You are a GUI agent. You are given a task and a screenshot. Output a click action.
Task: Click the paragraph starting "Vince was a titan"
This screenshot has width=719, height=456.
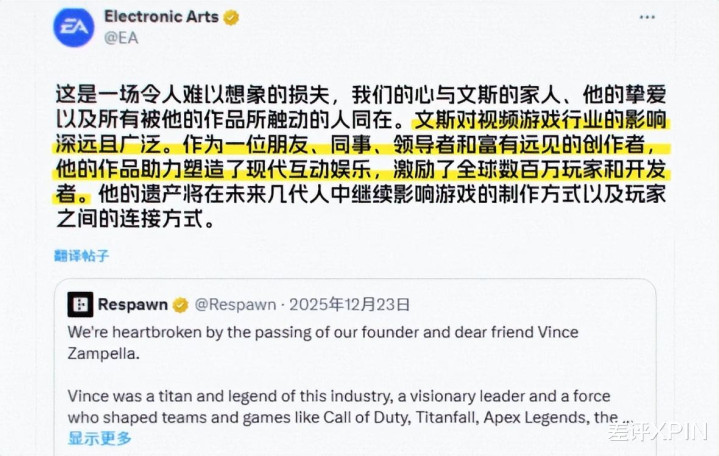click(338, 396)
